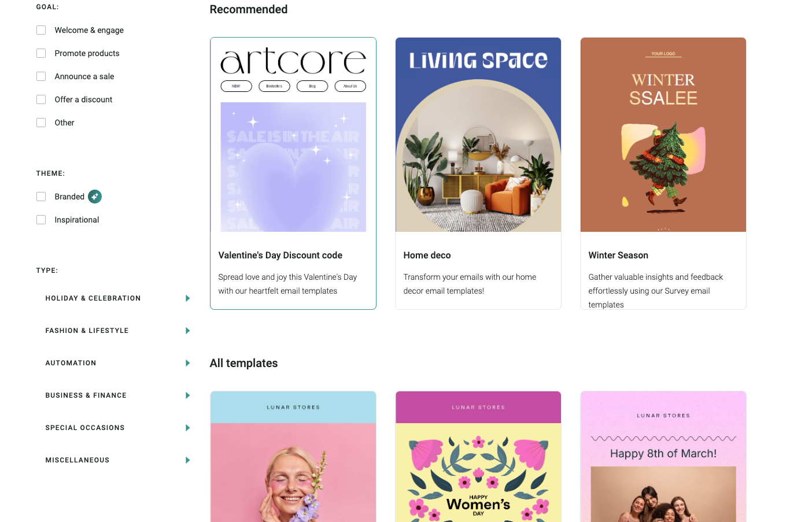
Task: Enable the Inspirational theme checkbox
Action: coord(41,220)
